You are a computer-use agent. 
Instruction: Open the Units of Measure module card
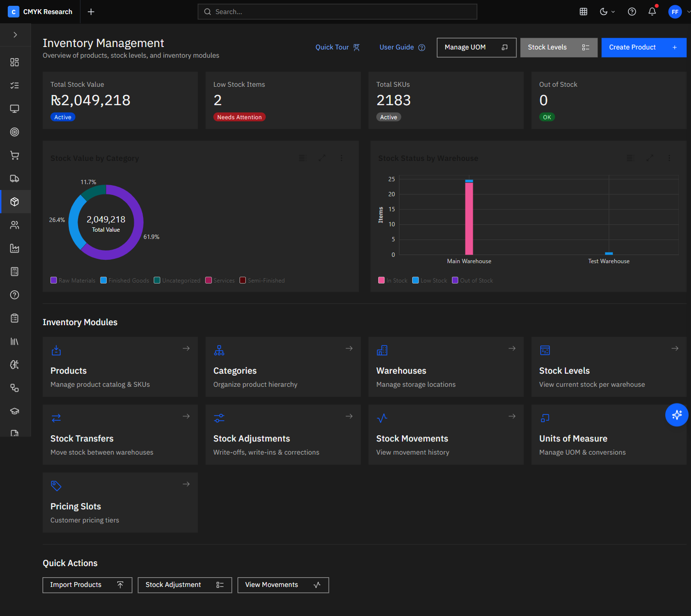[609, 435]
